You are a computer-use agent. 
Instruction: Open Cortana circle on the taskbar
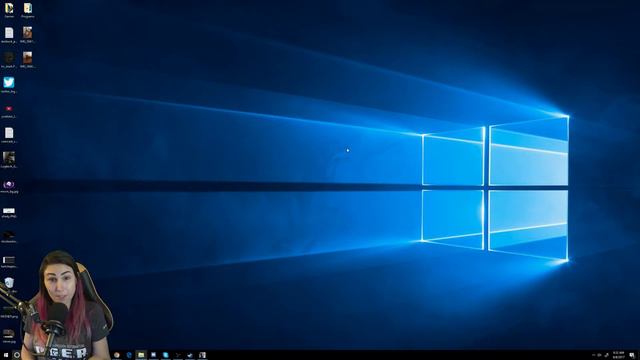[17, 355]
